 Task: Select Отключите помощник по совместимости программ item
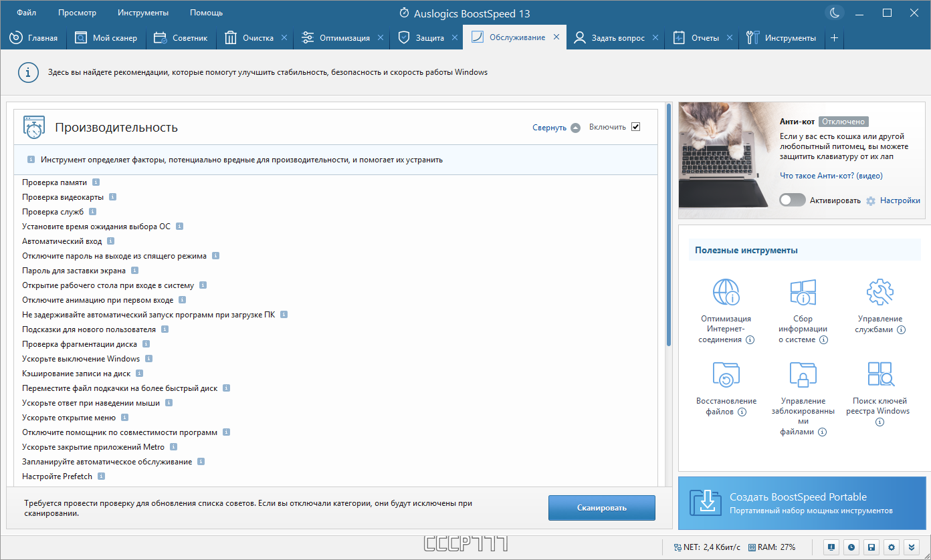pos(120,432)
